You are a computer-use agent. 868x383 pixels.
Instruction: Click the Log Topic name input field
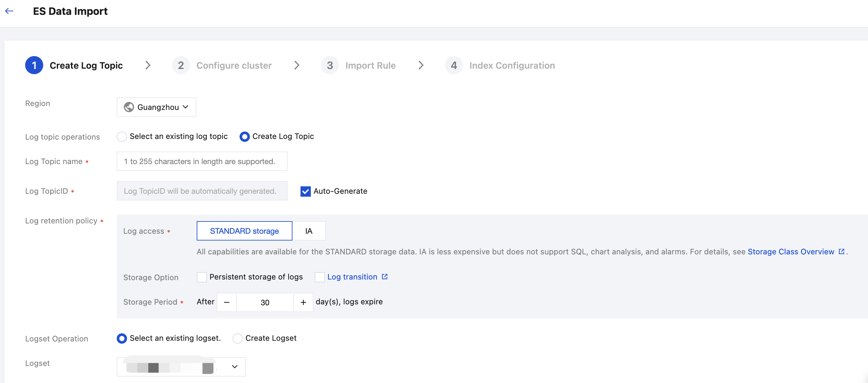coord(202,161)
